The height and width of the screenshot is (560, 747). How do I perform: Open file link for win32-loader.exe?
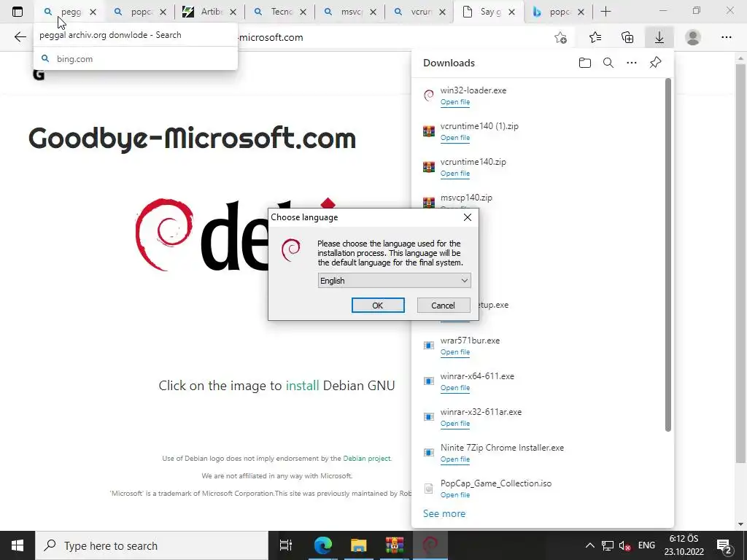pos(455,102)
